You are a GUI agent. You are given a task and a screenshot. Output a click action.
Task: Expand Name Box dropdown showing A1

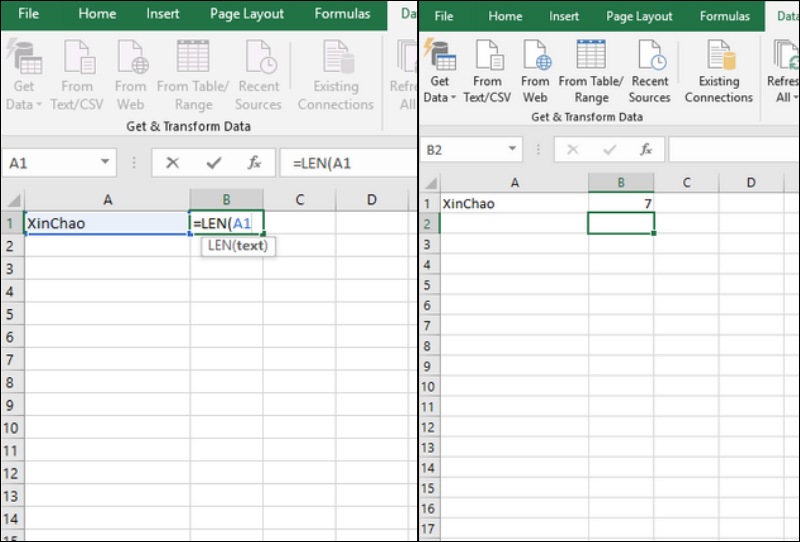pos(105,162)
